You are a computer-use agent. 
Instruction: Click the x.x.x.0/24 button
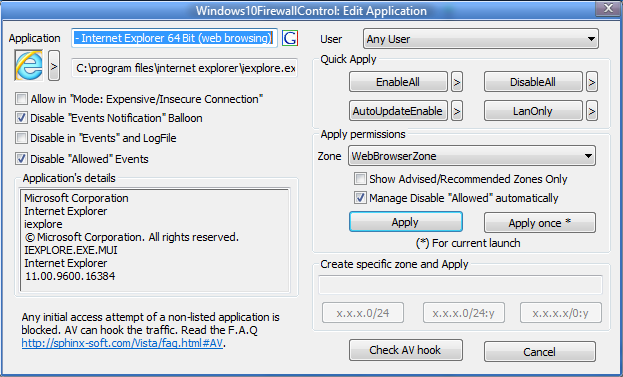click(363, 313)
